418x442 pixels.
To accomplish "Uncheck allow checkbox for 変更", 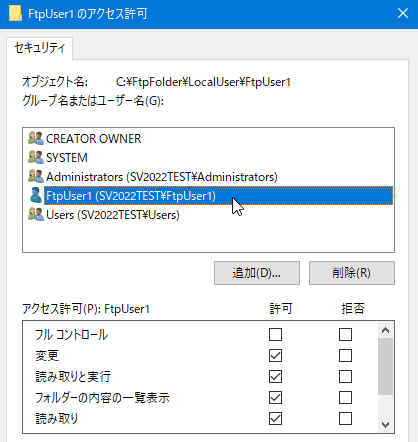I will [275, 355].
